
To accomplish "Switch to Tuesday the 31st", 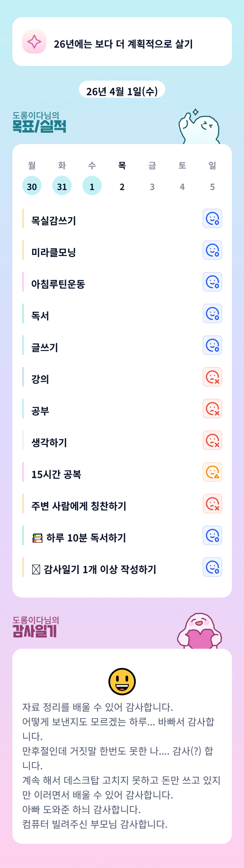I will pyautogui.click(x=62, y=186).
